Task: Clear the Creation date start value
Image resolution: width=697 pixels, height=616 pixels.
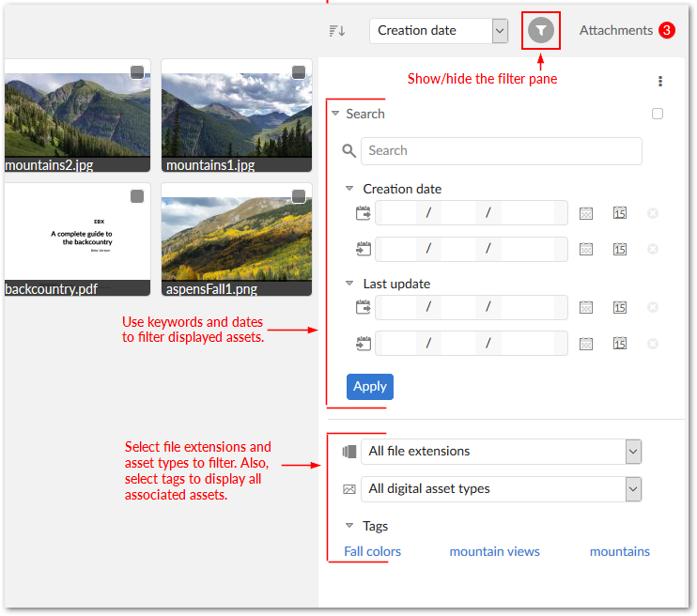Action: point(653,213)
